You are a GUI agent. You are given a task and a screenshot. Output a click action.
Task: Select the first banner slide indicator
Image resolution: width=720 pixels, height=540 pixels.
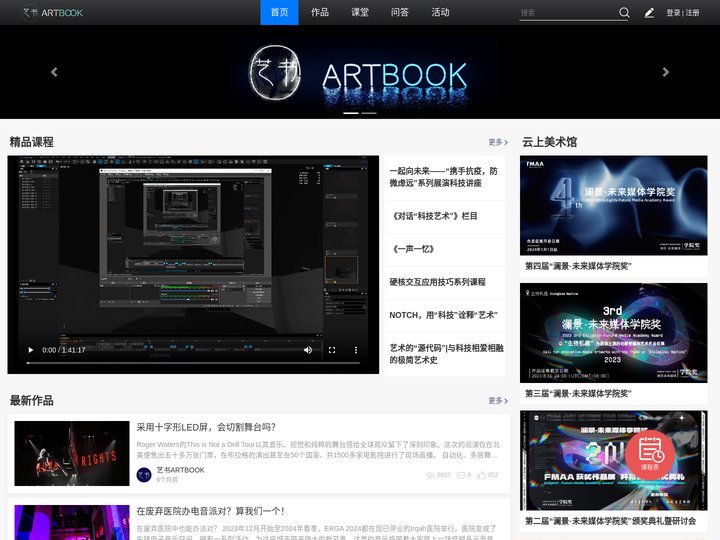coord(351,113)
